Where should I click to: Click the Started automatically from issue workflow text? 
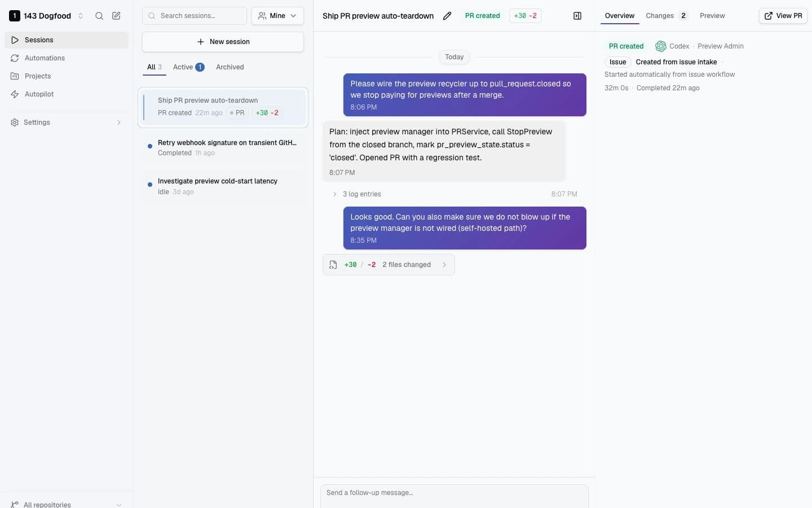pos(669,75)
